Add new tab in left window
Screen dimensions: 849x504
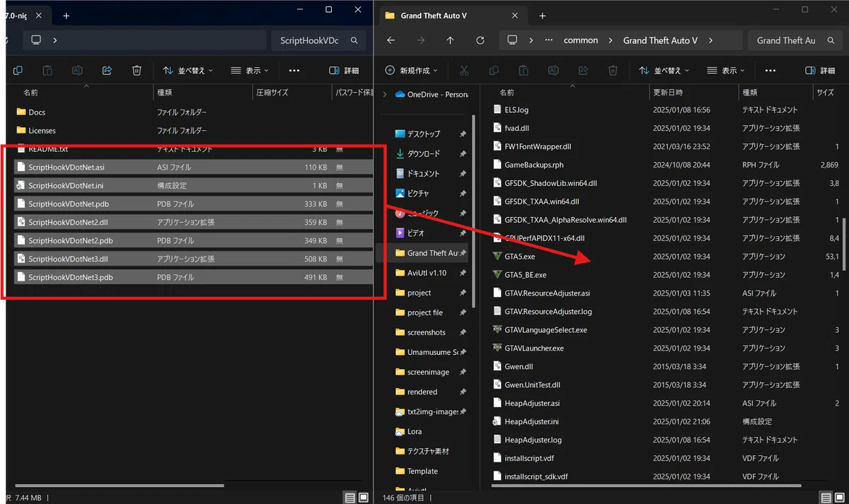click(x=67, y=16)
